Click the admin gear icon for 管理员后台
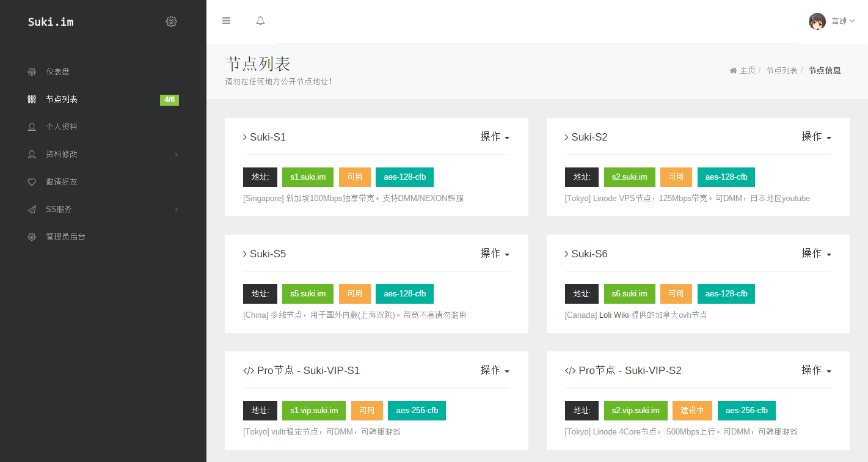 pos(32,237)
